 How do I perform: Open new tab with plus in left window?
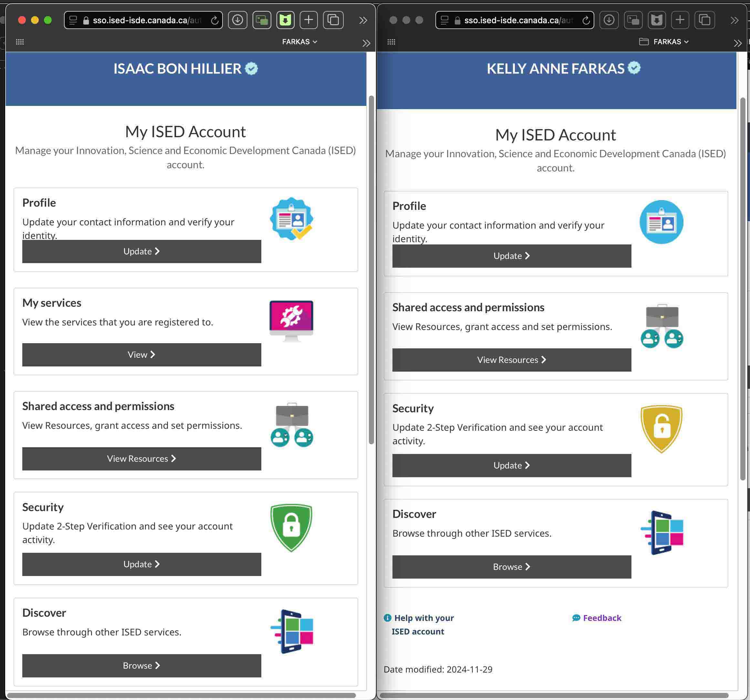[x=309, y=20]
